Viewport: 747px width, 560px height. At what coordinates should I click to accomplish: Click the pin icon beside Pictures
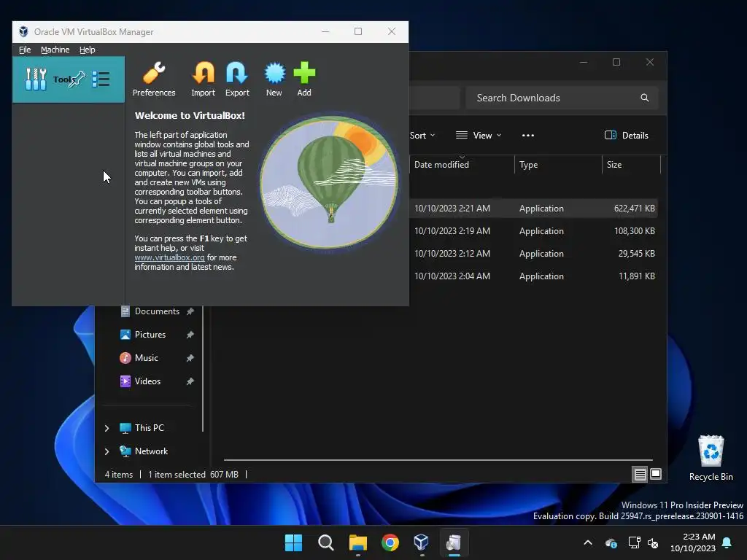click(x=190, y=335)
